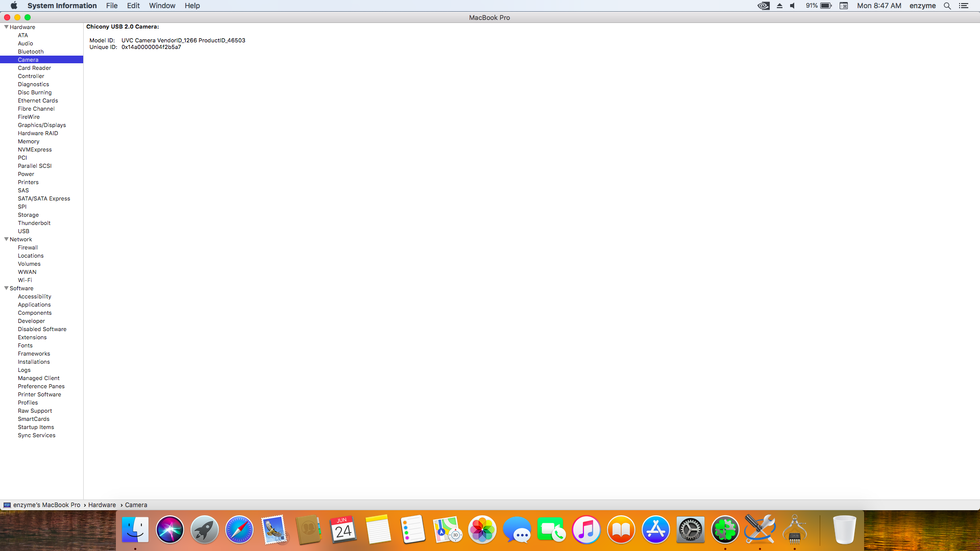
Task: Click the Spotlight search magnifier icon
Action: (x=947, y=6)
